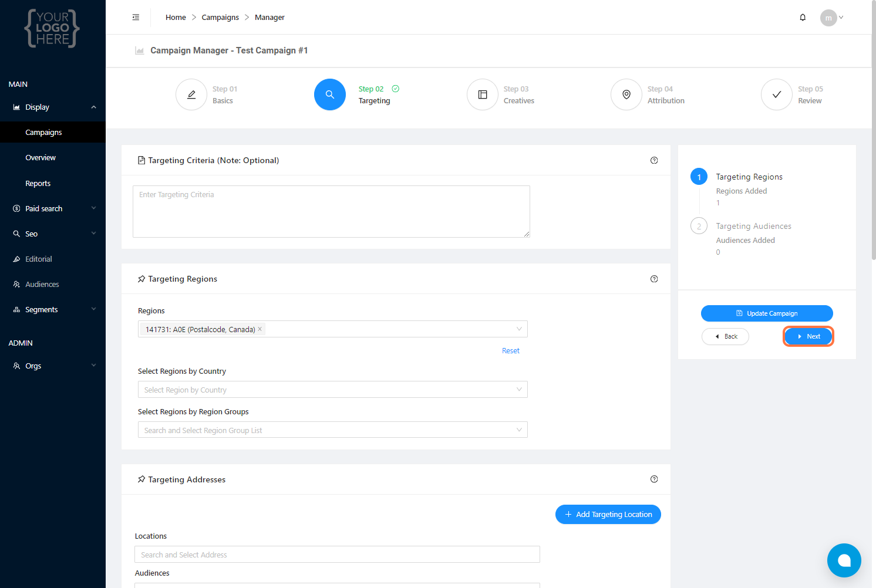Go to Audiences in the sidebar
This screenshot has width=876, height=588.
[x=42, y=284]
